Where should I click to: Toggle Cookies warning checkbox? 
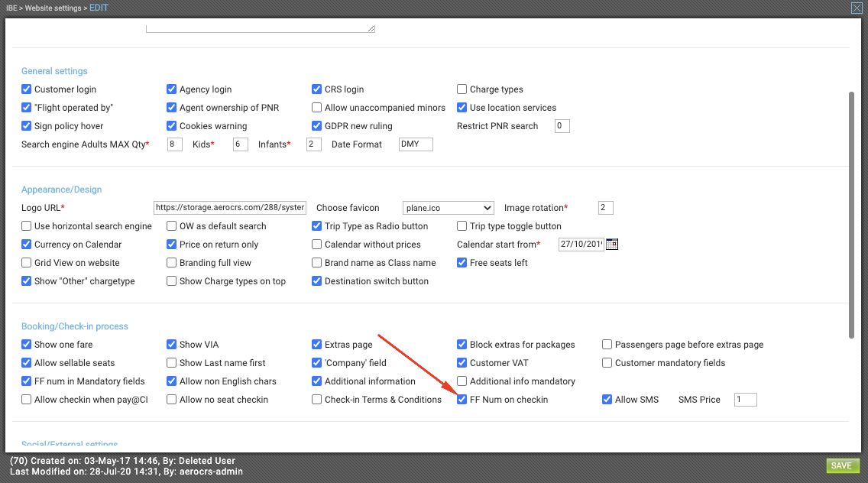coord(172,126)
